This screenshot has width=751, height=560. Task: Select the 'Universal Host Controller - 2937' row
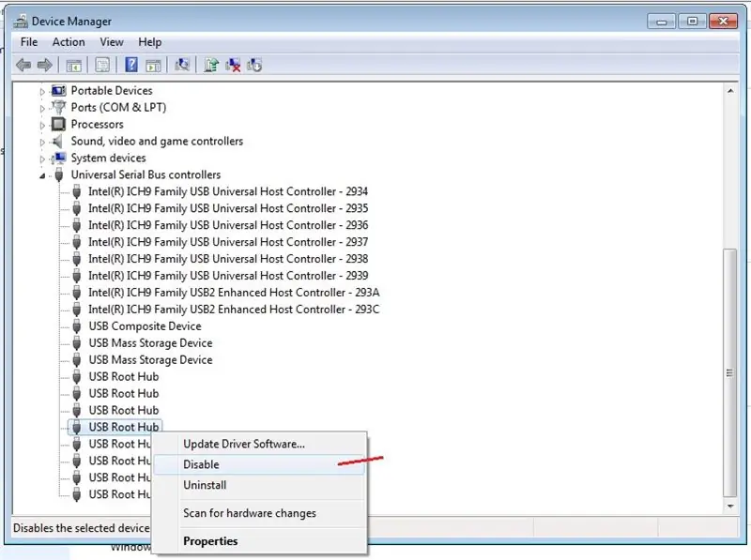click(228, 242)
